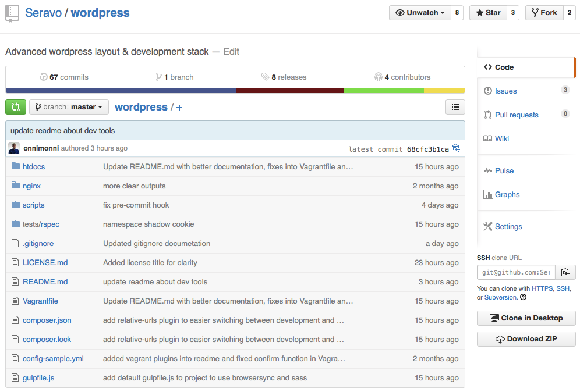
Task: Copy the SSH clone URL with the clipboard icon
Action: coord(565,272)
